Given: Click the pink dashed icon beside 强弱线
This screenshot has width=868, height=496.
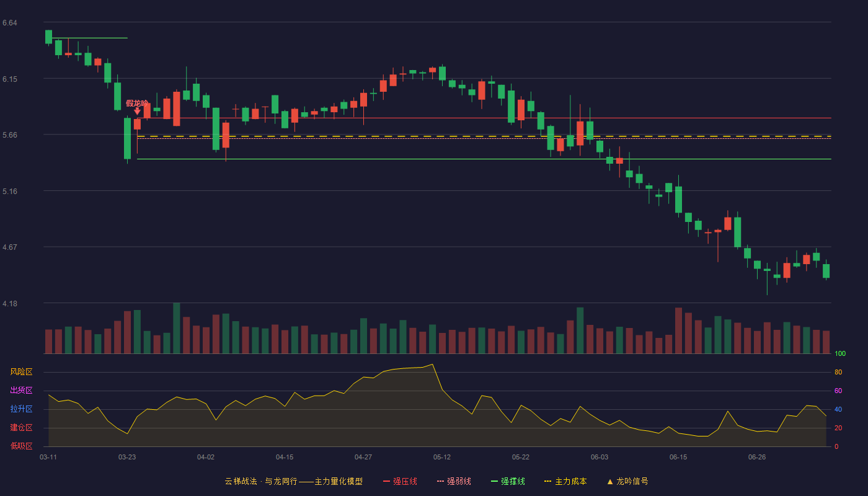Looking at the screenshot, I should (x=440, y=481).
